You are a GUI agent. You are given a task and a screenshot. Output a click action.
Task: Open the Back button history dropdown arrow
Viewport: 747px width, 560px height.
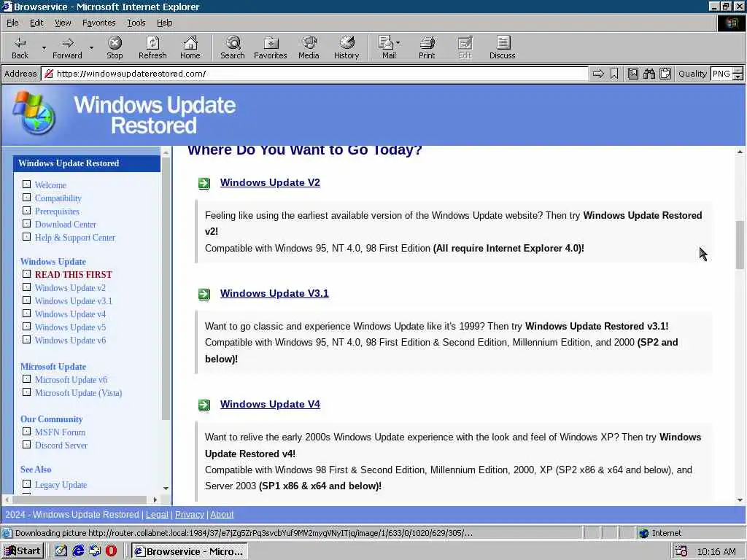44,47
